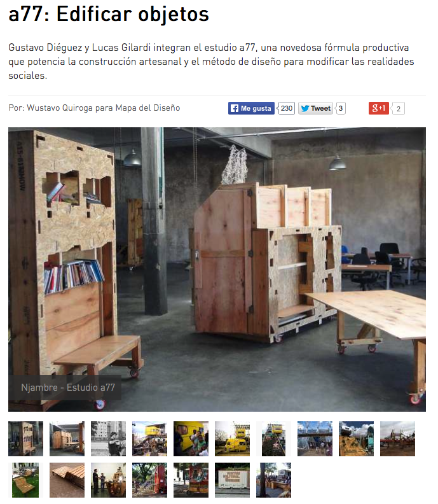Viewport: 438px width, 504px height.
Task: Open the fifth thumbnail with people by yellow wall
Action: (191, 438)
